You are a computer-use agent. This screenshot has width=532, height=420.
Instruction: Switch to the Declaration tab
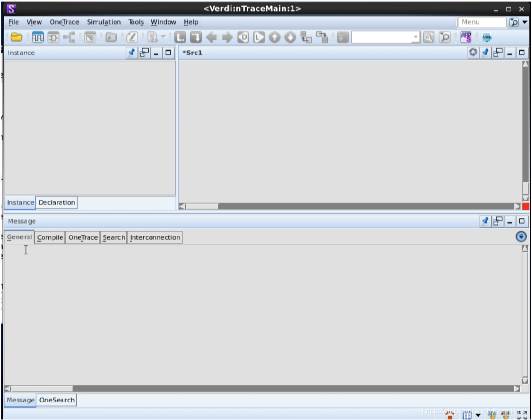click(57, 203)
